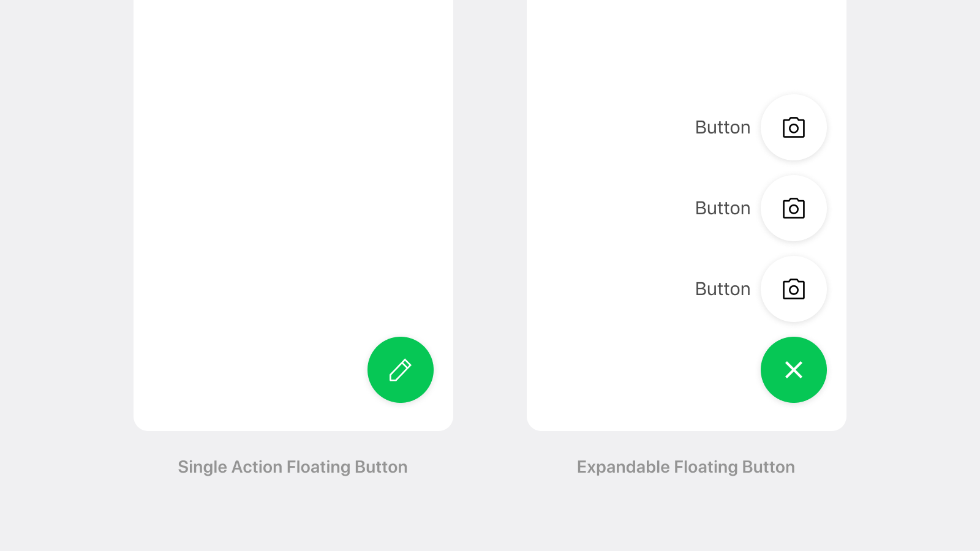Collapse the menu with the green X button

pos(794,370)
